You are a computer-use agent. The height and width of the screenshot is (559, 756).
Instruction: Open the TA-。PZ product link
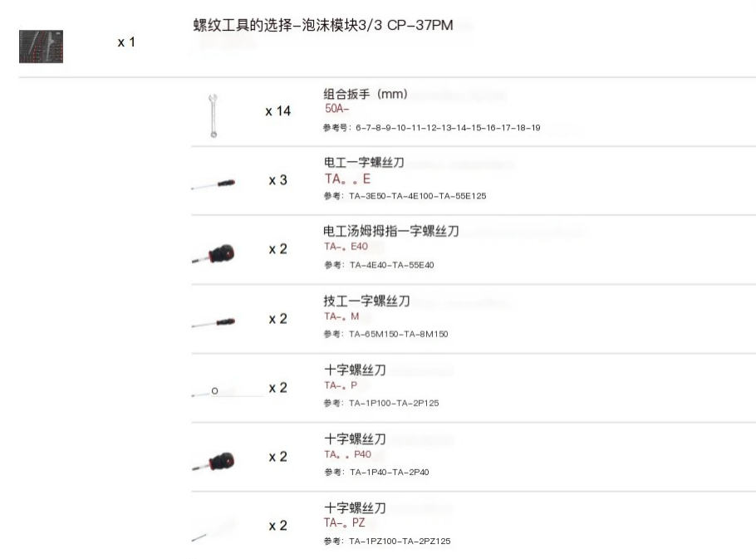click(x=344, y=522)
